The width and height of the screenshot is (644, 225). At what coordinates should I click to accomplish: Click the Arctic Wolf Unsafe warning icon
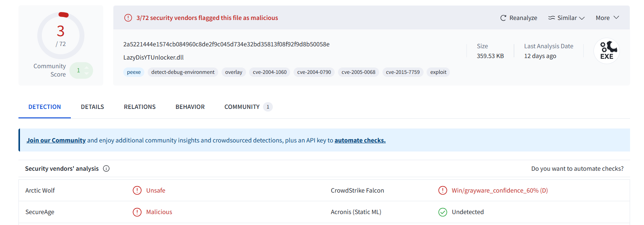137,190
